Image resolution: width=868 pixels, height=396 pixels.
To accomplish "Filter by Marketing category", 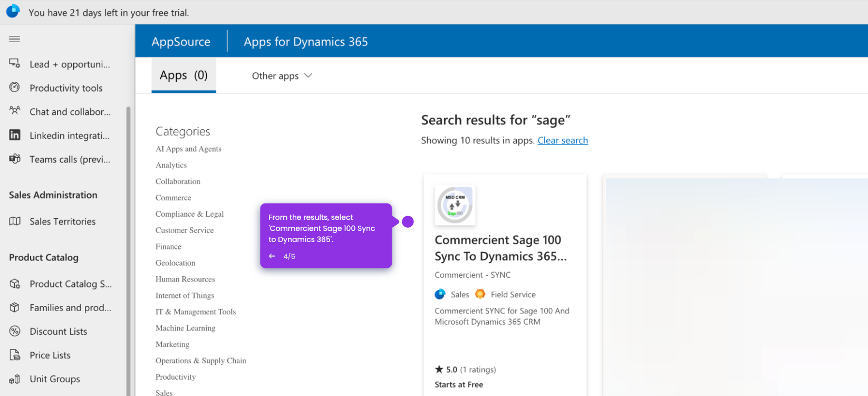I will [172, 344].
